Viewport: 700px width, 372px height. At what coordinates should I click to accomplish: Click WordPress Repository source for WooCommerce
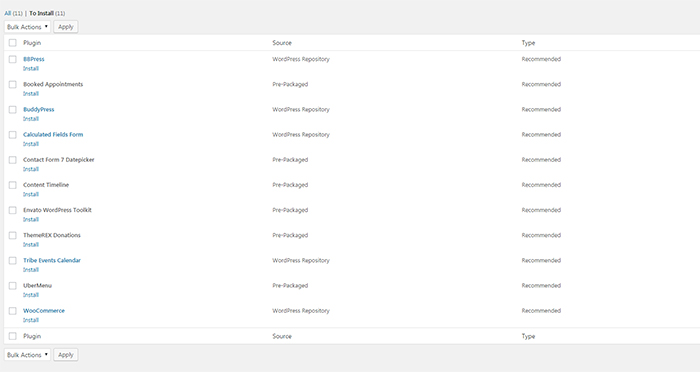301,311
